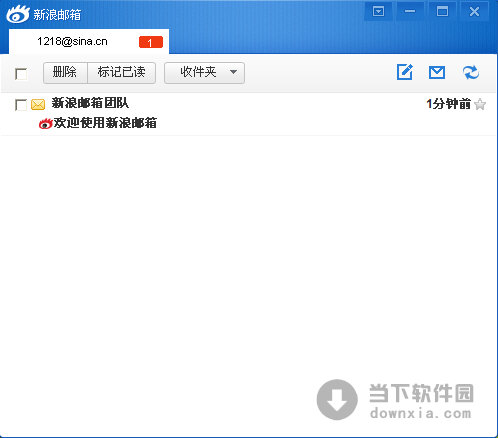
Task: Open the email from 新浪邮箱团队
Action: 248,114
